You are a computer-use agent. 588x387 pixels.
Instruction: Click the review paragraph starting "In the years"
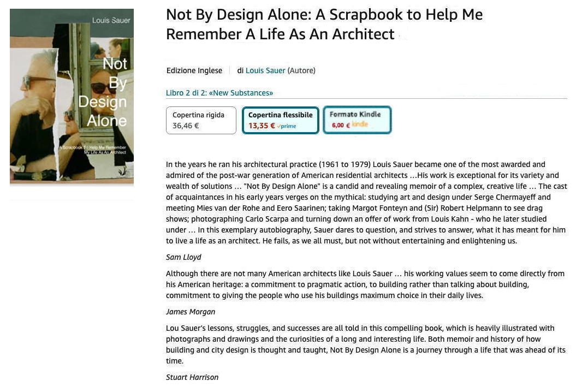click(x=366, y=203)
